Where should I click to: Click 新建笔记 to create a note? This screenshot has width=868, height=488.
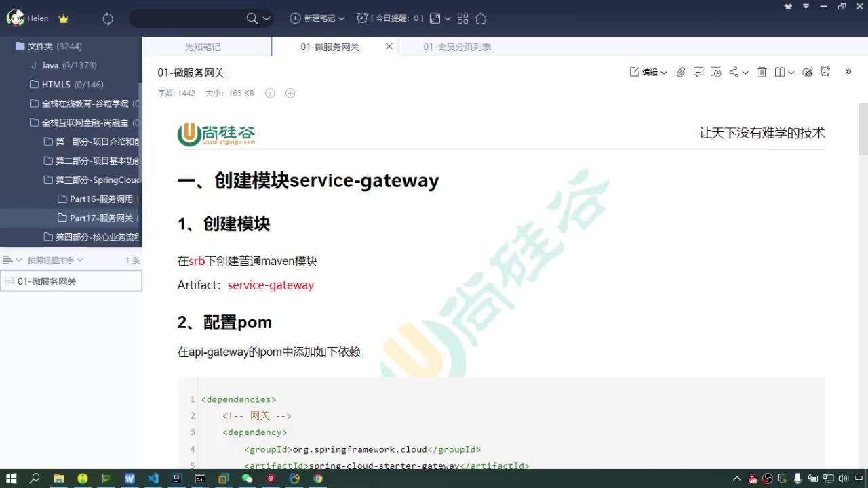313,18
